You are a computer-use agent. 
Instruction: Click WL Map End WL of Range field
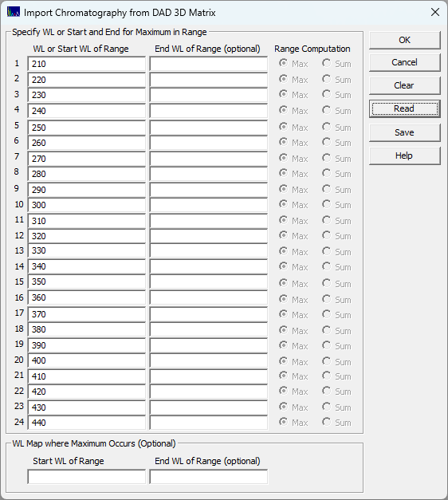point(209,477)
